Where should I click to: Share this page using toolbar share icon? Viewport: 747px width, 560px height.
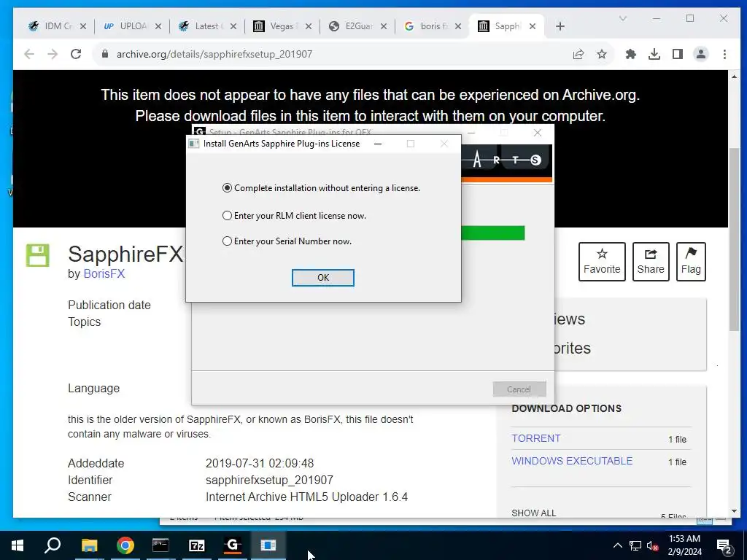[578, 54]
